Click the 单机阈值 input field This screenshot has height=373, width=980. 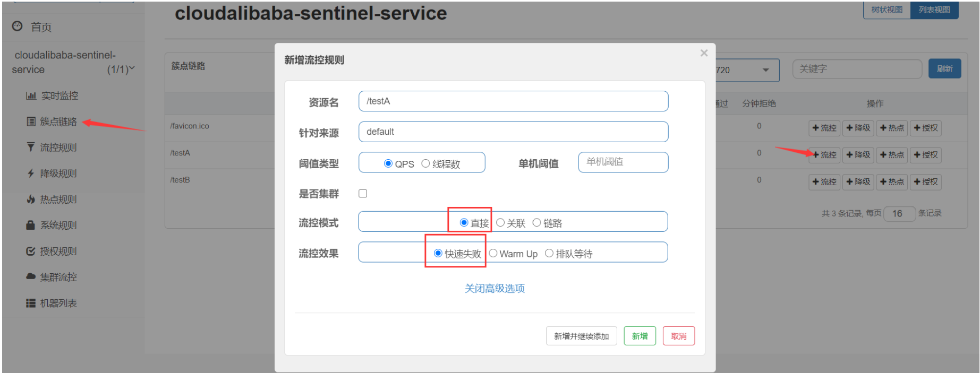(623, 162)
